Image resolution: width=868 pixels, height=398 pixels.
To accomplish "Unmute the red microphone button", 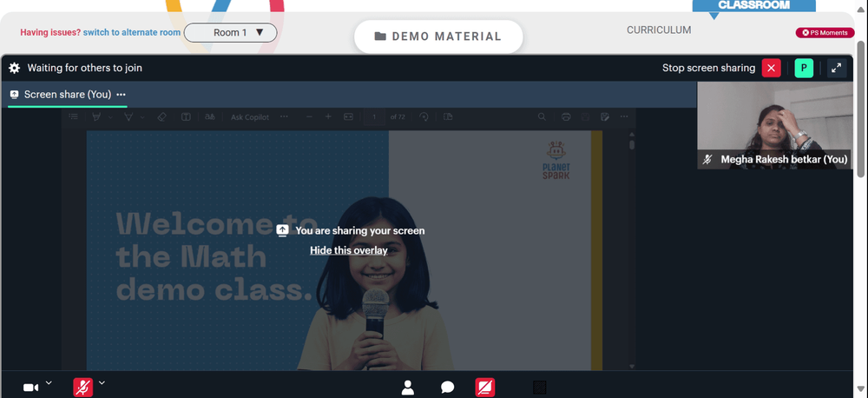I will click(83, 388).
